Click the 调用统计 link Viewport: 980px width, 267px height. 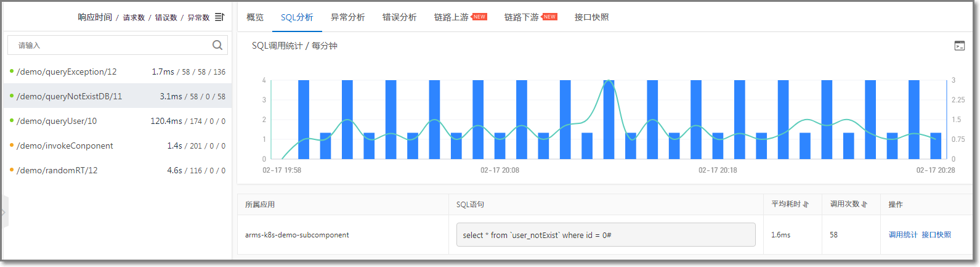[903, 235]
